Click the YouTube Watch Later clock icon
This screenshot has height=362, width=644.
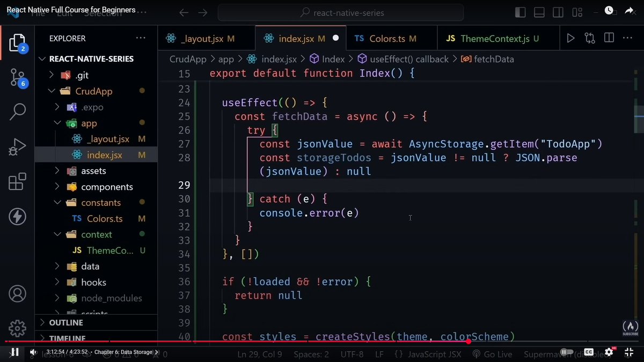pos(609,10)
